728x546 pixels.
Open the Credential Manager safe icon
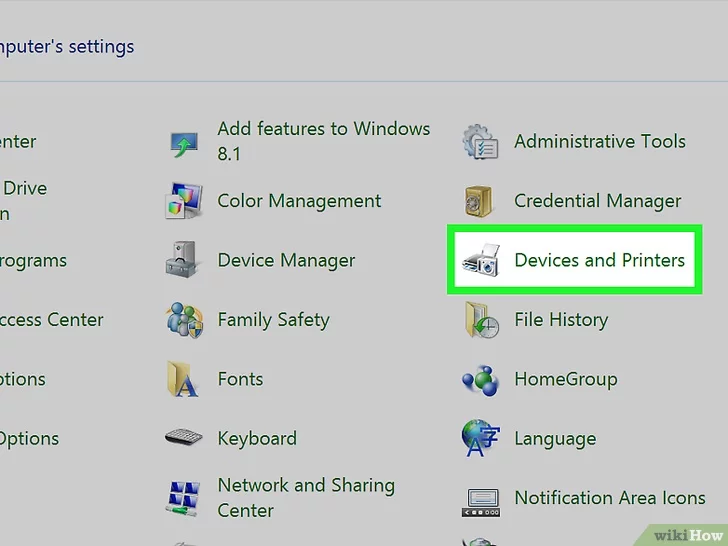[x=480, y=202]
